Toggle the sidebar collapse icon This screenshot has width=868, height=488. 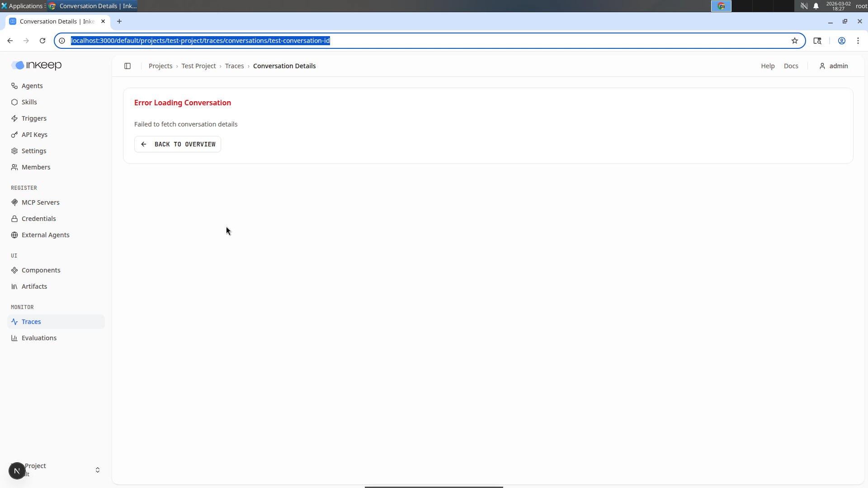pyautogui.click(x=127, y=66)
